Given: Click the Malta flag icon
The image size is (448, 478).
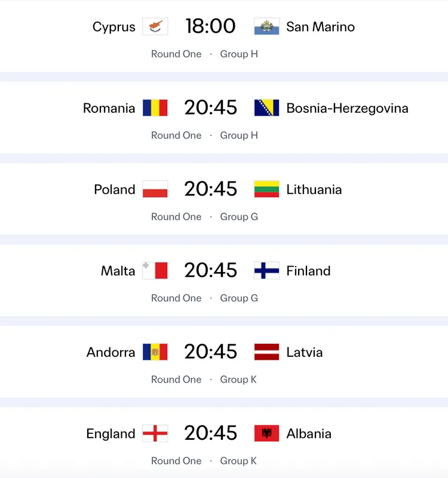Looking at the screenshot, I should (x=155, y=271).
